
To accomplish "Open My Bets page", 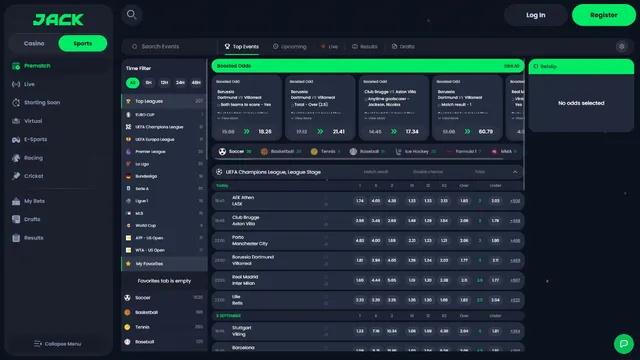I will pyautogui.click(x=59, y=201).
